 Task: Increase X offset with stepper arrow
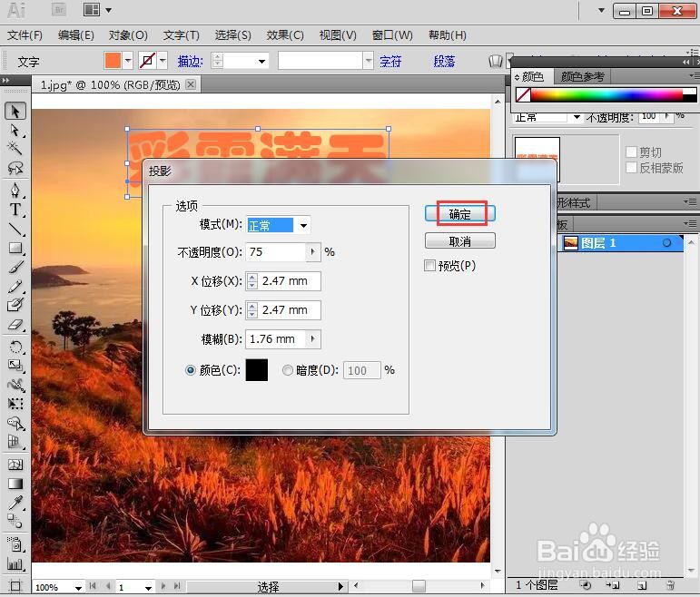click(x=252, y=277)
